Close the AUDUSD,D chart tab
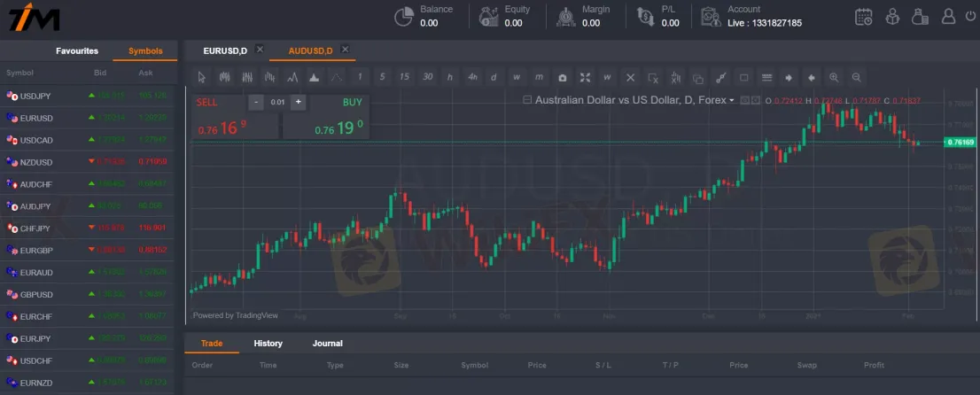 click(x=345, y=50)
